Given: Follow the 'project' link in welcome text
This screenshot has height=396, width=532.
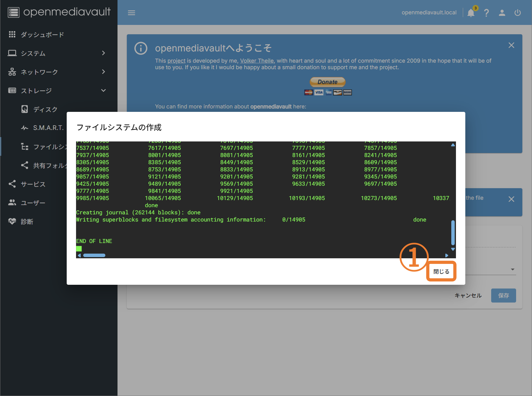Looking at the screenshot, I should [x=176, y=61].
